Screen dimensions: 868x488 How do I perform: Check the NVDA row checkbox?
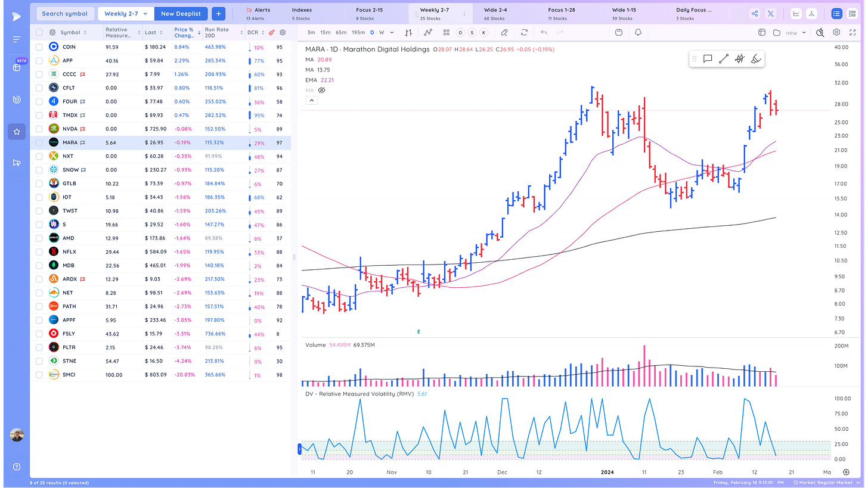tap(39, 129)
